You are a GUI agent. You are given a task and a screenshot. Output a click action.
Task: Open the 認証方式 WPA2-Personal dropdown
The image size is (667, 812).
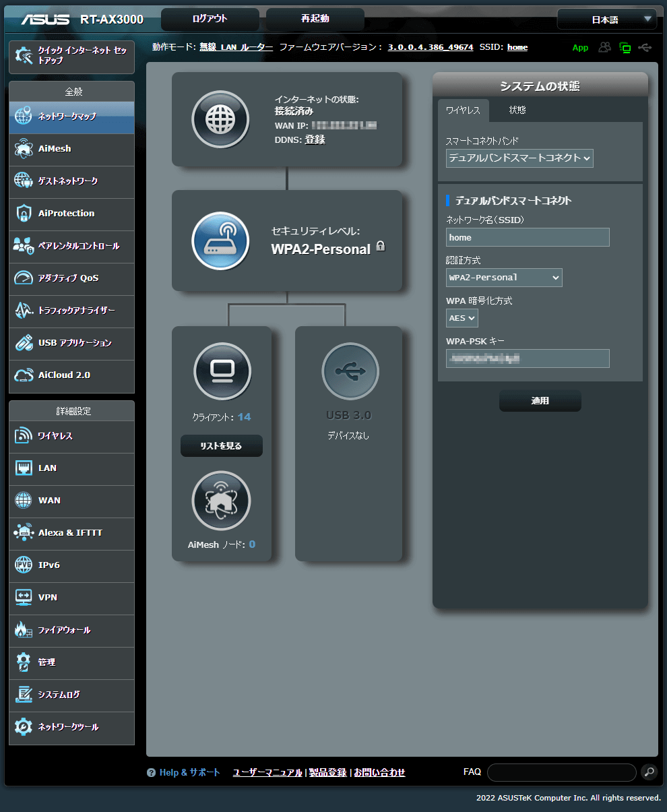504,278
